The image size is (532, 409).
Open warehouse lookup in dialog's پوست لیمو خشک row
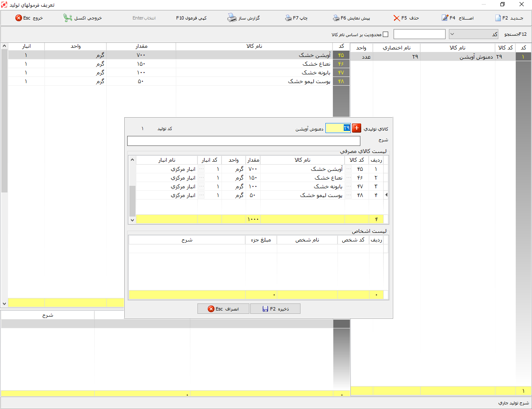click(x=202, y=195)
